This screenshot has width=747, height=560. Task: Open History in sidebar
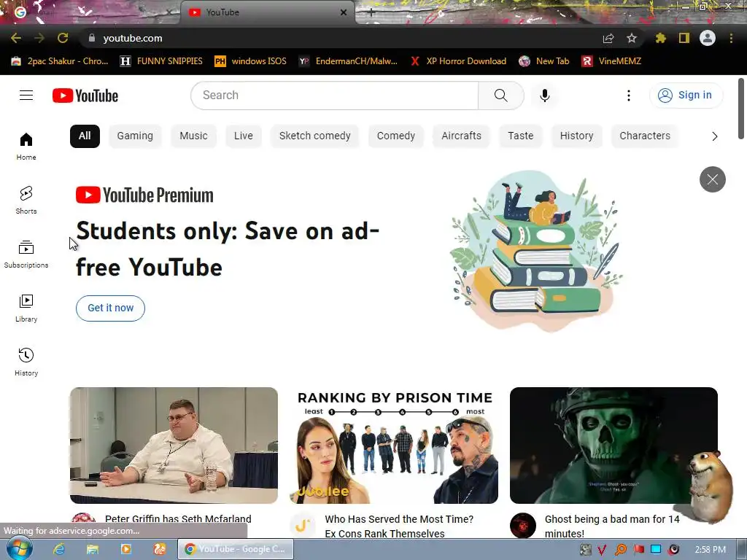point(26,362)
